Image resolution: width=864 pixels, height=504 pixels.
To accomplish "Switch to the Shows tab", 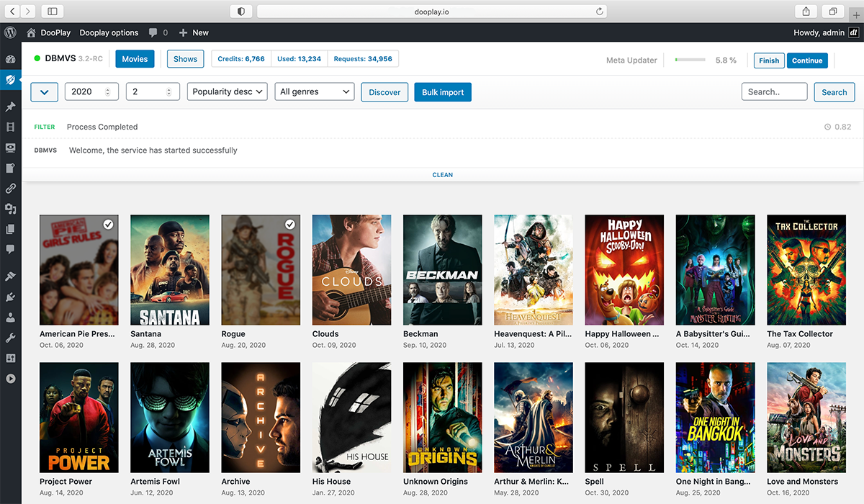I will [185, 59].
